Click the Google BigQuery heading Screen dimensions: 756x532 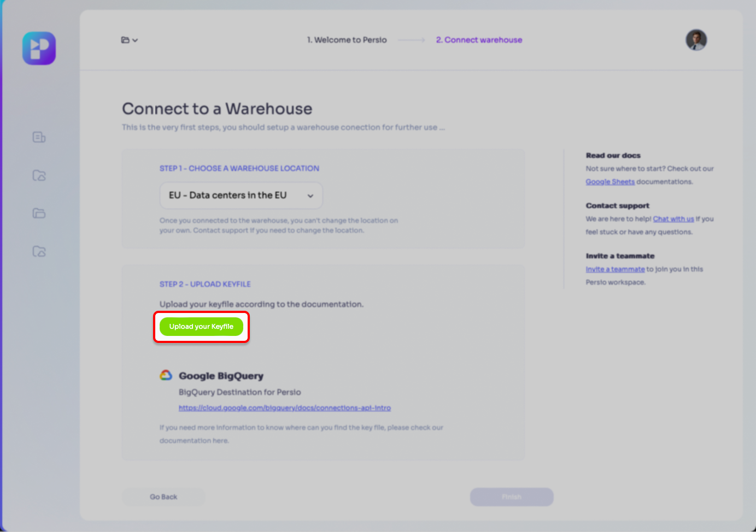(221, 376)
